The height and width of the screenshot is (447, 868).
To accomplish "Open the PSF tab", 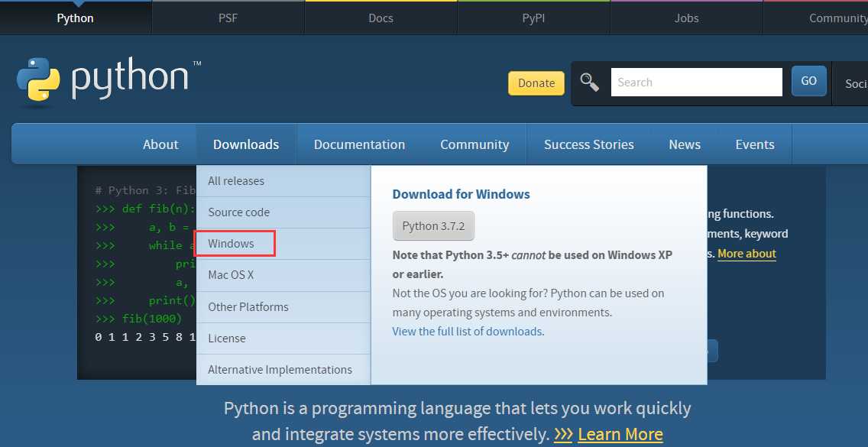I will click(x=228, y=18).
